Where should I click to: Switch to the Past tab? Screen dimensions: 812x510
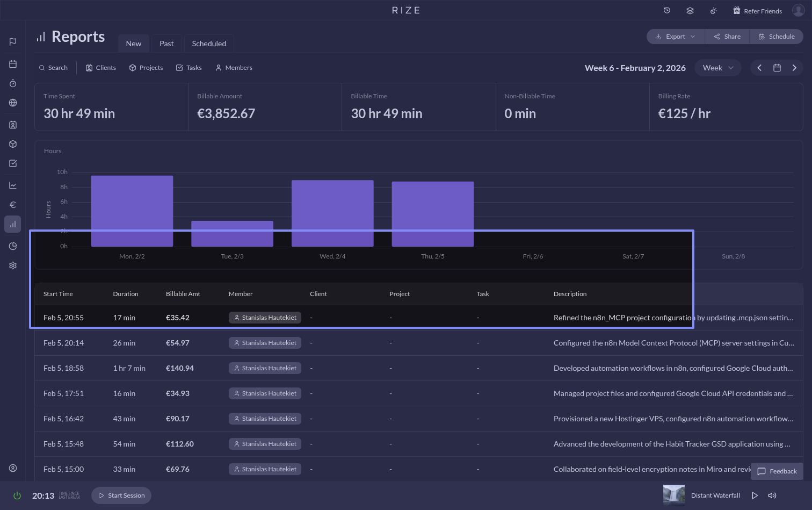(x=166, y=44)
